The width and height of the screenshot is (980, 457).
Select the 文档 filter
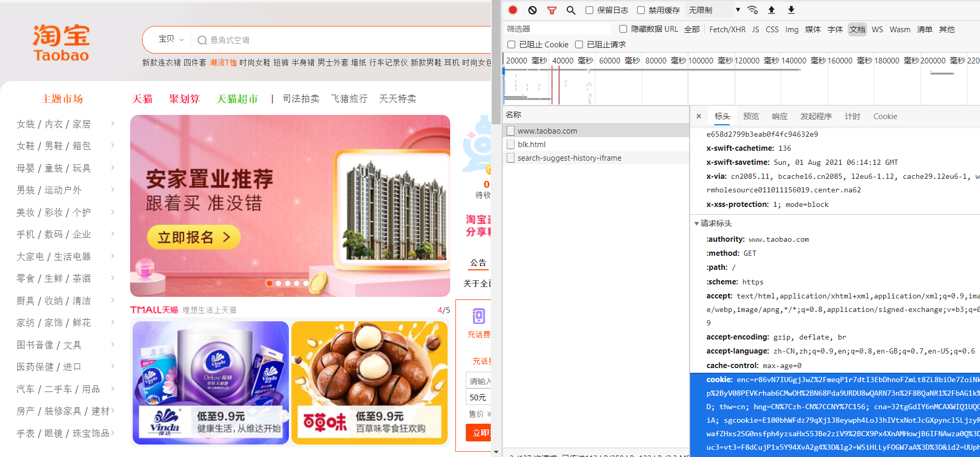click(857, 29)
